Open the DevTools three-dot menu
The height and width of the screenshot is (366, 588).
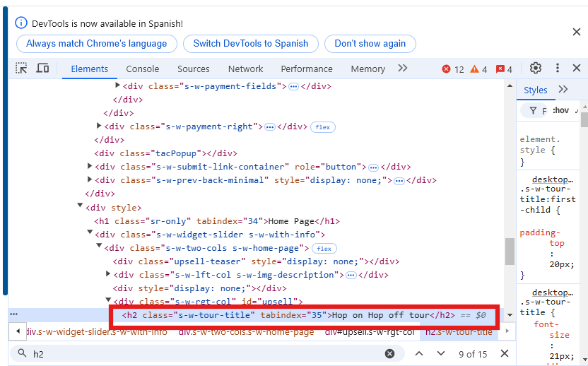[558, 69]
